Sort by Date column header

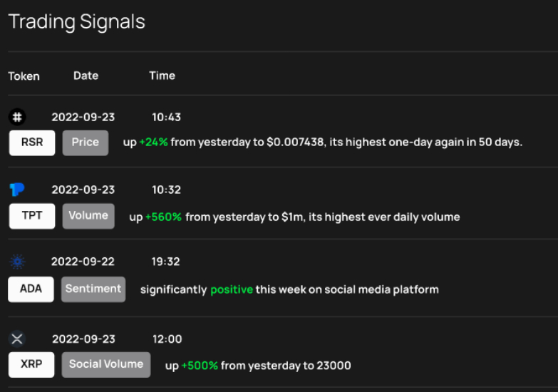pos(86,76)
